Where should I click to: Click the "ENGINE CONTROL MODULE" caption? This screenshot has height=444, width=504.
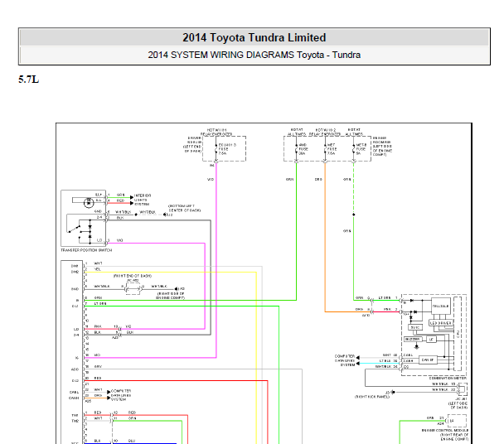(445, 430)
